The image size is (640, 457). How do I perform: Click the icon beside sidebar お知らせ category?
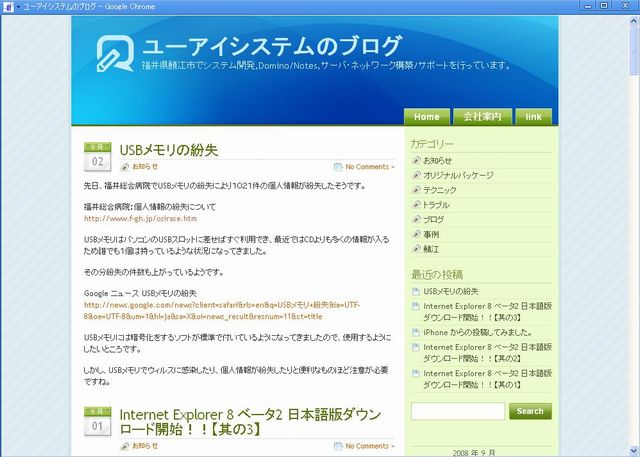coord(416,160)
